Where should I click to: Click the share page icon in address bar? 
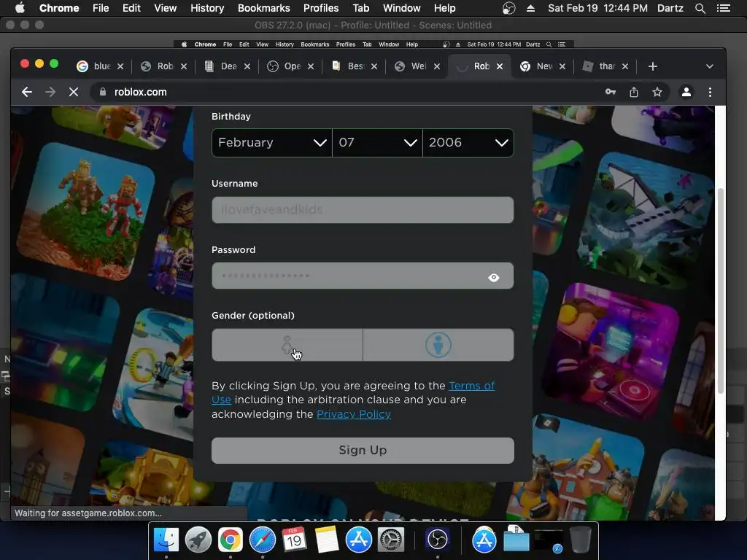tap(634, 92)
